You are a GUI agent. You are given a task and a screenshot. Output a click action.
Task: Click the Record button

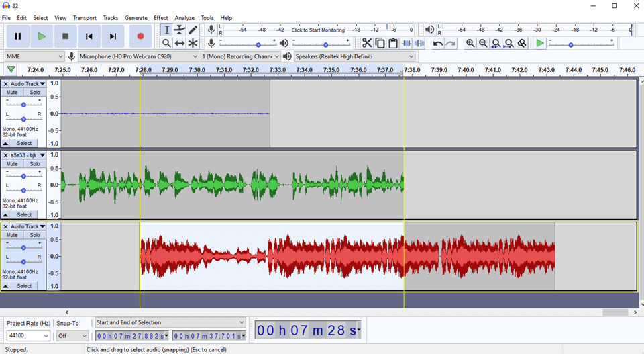(140, 36)
